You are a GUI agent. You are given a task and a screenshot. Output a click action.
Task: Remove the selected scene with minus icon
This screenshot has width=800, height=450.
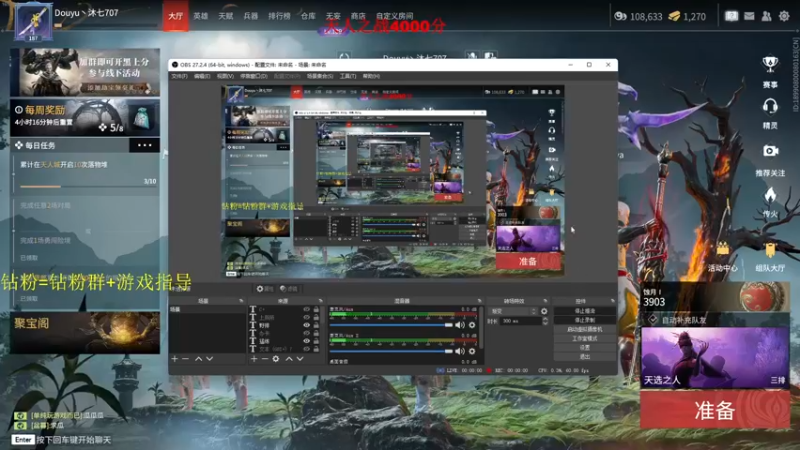(186, 359)
